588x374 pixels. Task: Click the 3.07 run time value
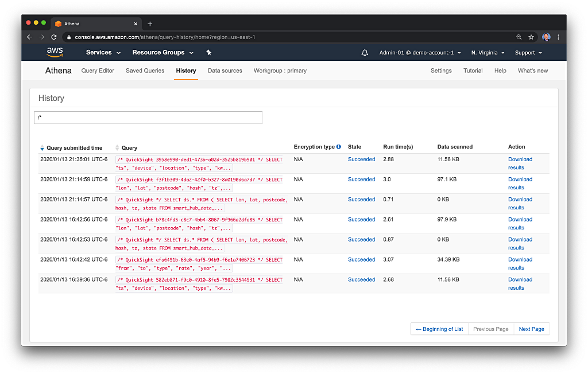388,260
